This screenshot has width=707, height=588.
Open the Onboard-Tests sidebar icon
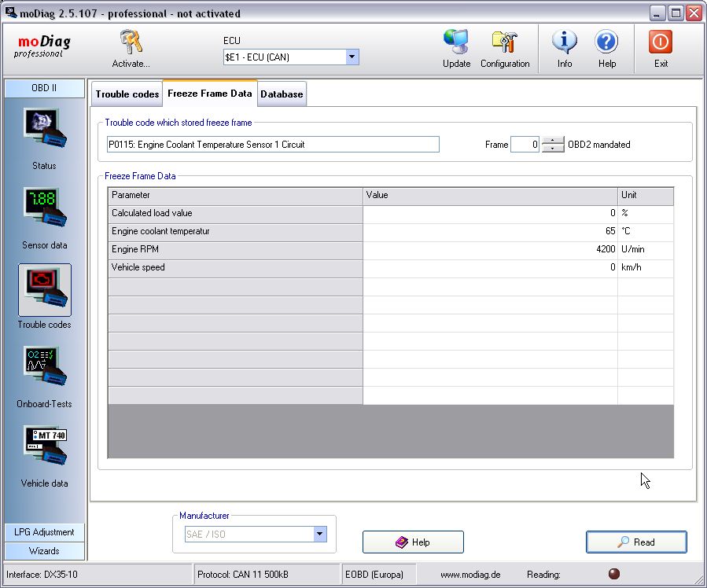coord(44,369)
